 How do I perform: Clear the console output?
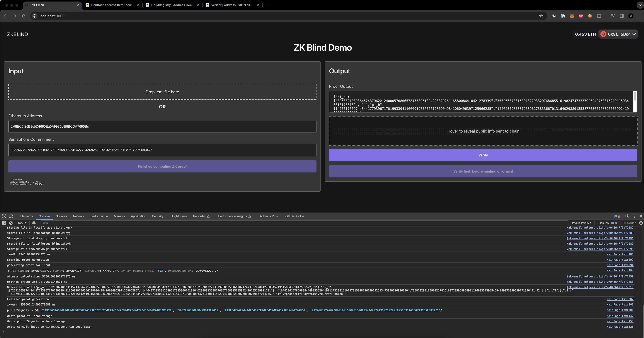point(11,223)
